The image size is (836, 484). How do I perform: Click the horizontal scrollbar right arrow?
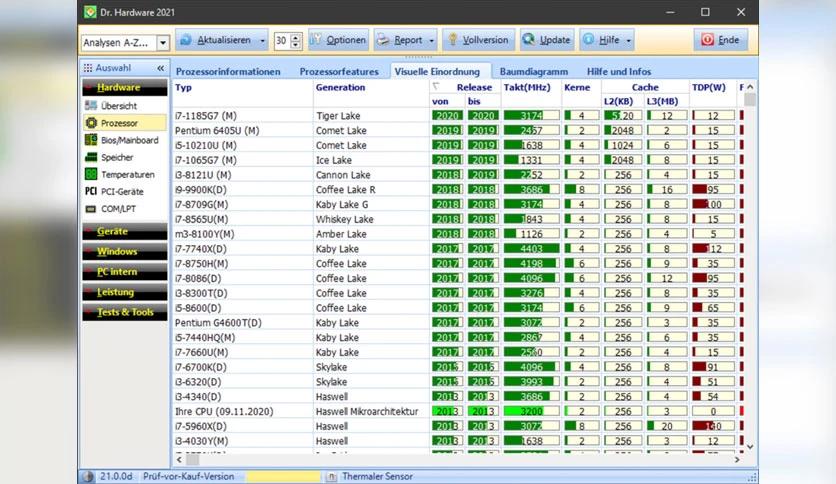738,459
